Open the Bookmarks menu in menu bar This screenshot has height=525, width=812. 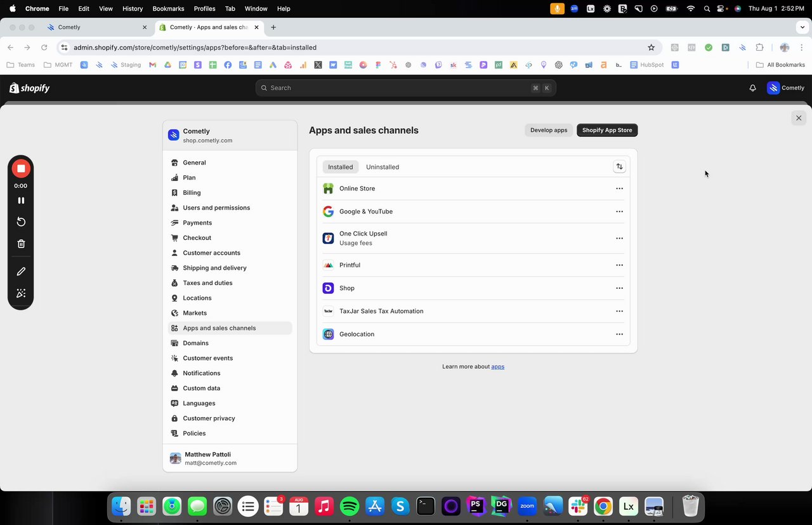(168, 9)
